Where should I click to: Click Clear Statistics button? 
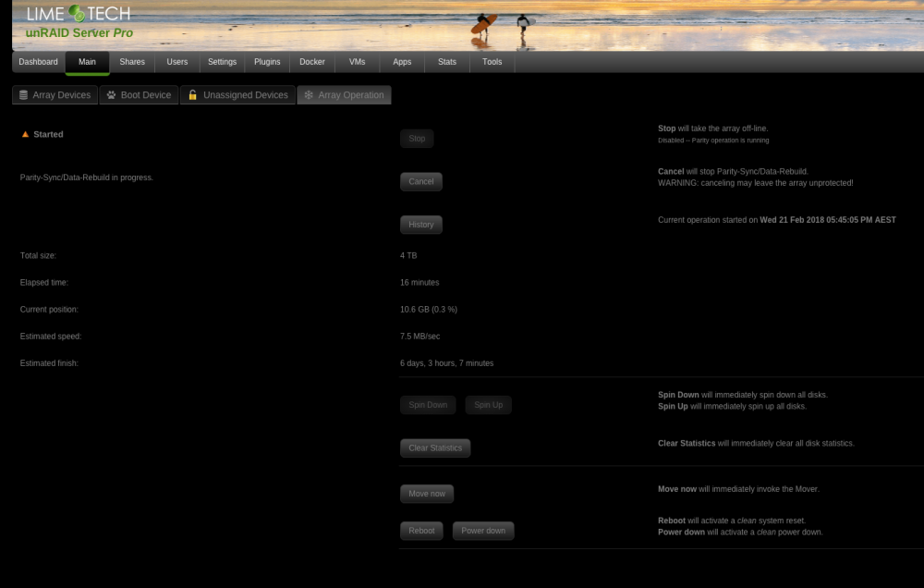point(435,448)
